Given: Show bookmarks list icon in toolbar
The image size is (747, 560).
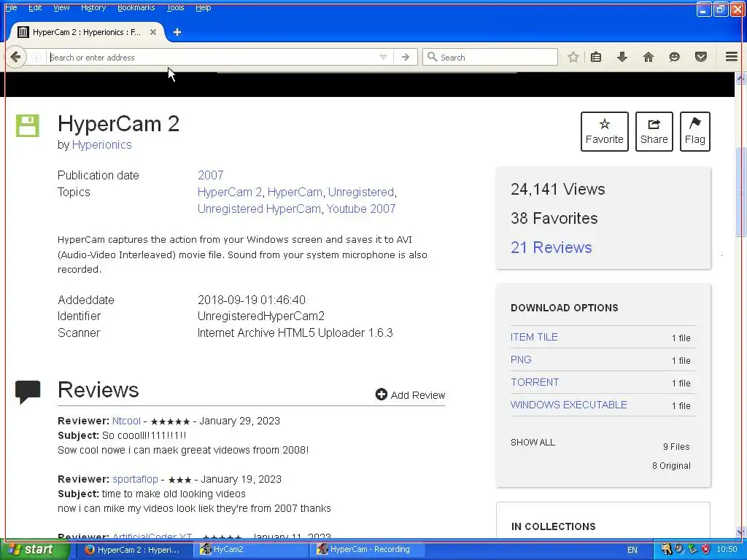Looking at the screenshot, I should [x=596, y=57].
